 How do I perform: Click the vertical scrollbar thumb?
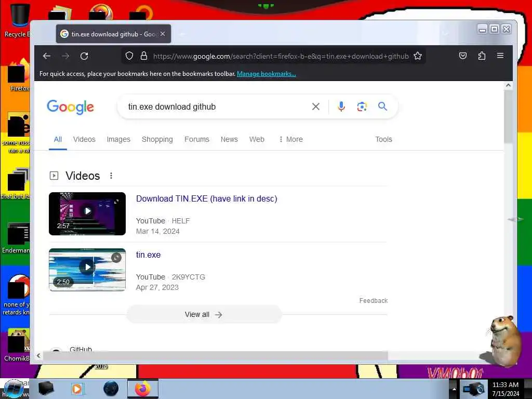508,116
